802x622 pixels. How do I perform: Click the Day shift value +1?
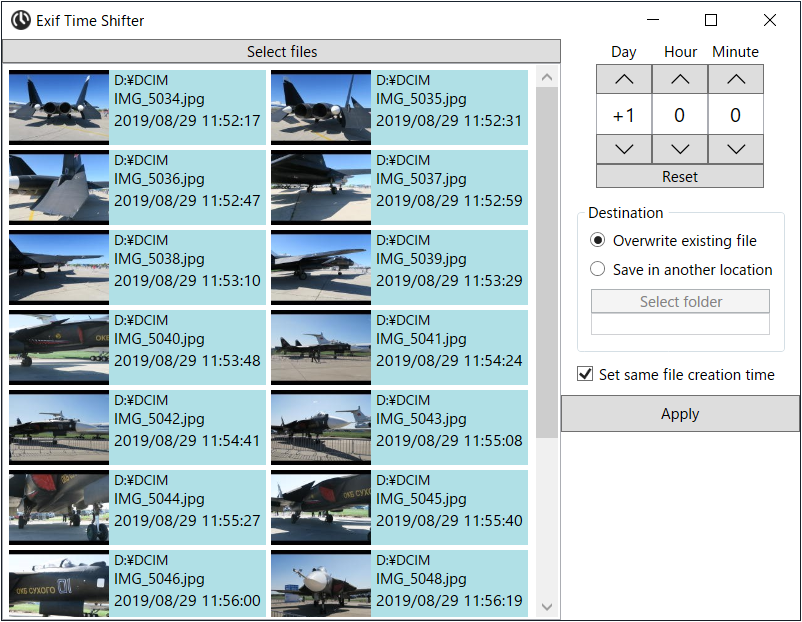(x=624, y=115)
